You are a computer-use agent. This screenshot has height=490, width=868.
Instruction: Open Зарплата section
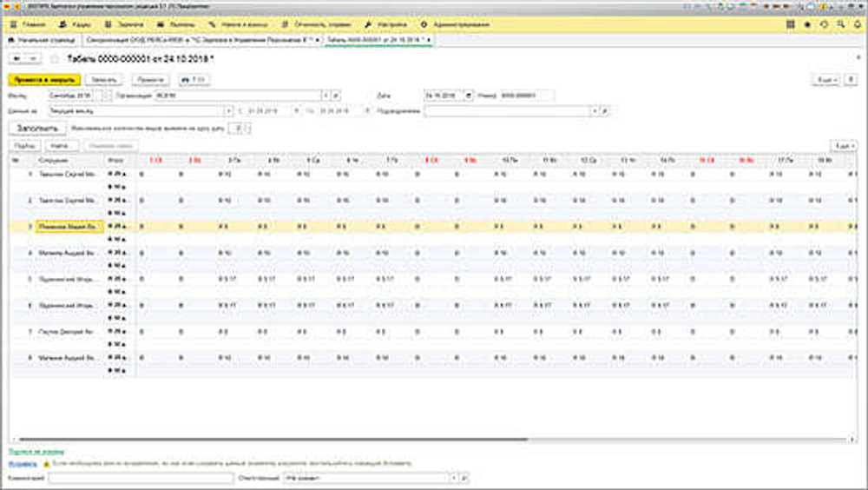tap(124, 24)
